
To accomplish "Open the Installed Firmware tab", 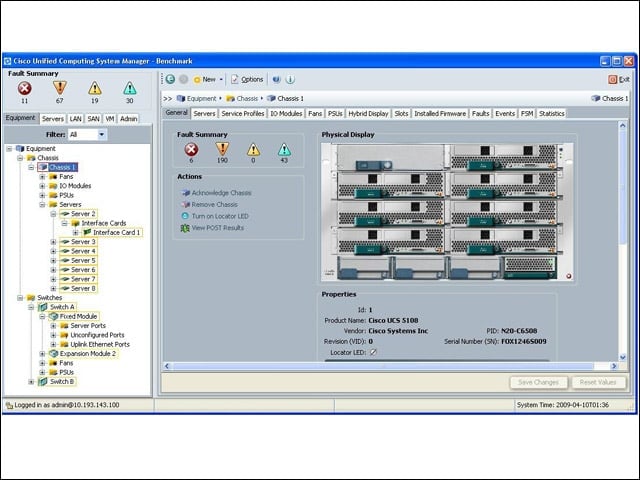I will click(x=440, y=113).
